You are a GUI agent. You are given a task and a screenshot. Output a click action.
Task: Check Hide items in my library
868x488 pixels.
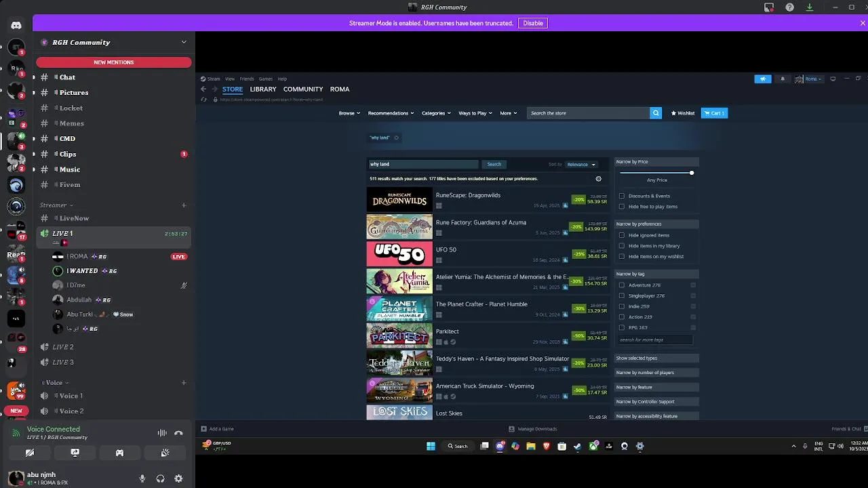pyautogui.click(x=622, y=246)
